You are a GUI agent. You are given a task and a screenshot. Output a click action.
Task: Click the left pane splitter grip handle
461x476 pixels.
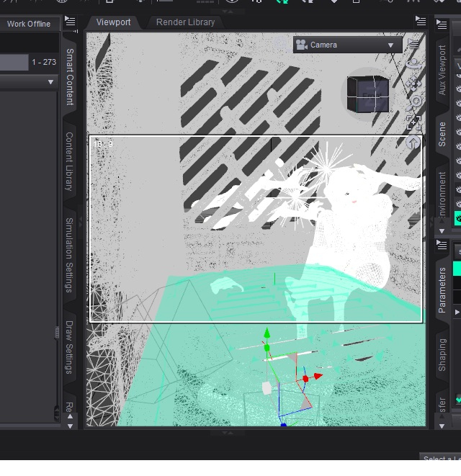point(57,333)
